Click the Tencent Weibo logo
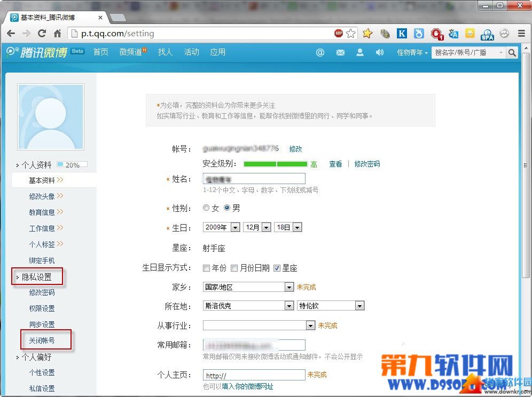Screen dimensions: 532x397 click(37, 52)
